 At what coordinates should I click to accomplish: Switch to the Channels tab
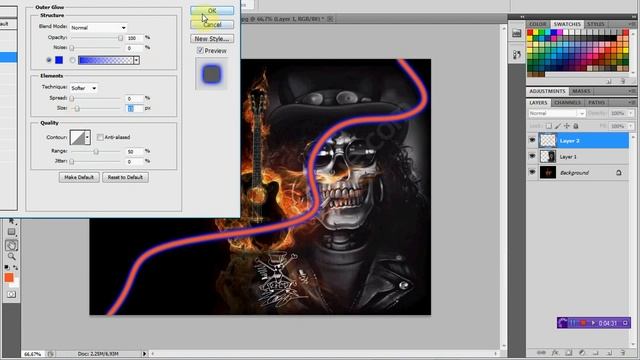tap(567, 102)
